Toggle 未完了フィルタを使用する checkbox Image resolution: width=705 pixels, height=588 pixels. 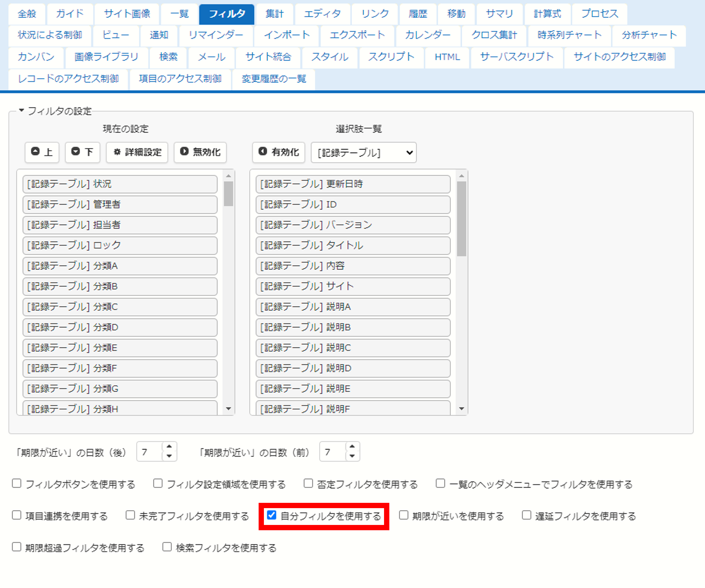tap(130, 515)
